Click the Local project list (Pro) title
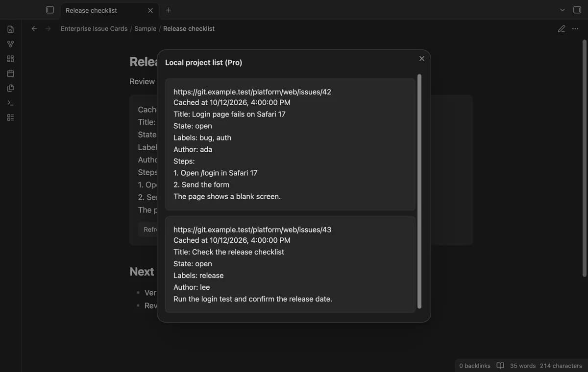 point(203,62)
